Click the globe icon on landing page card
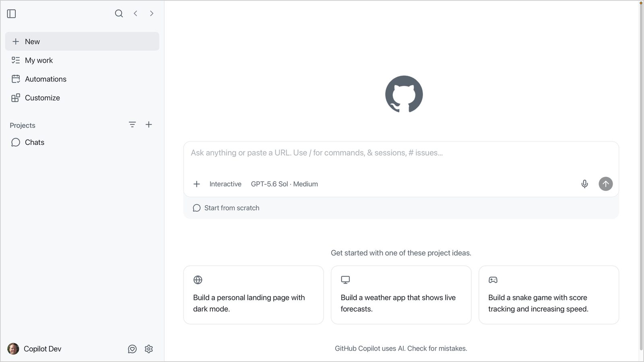The height and width of the screenshot is (362, 644). [x=198, y=280]
